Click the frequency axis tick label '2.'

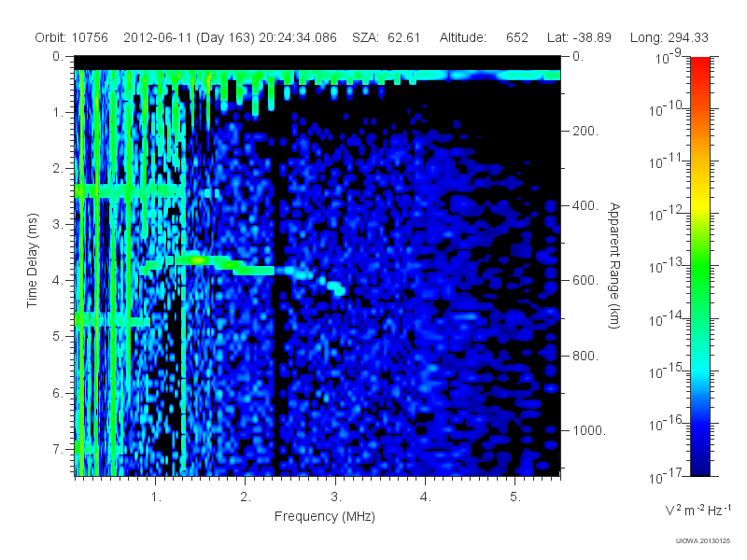pyautogui.click(x=246, y=497)
